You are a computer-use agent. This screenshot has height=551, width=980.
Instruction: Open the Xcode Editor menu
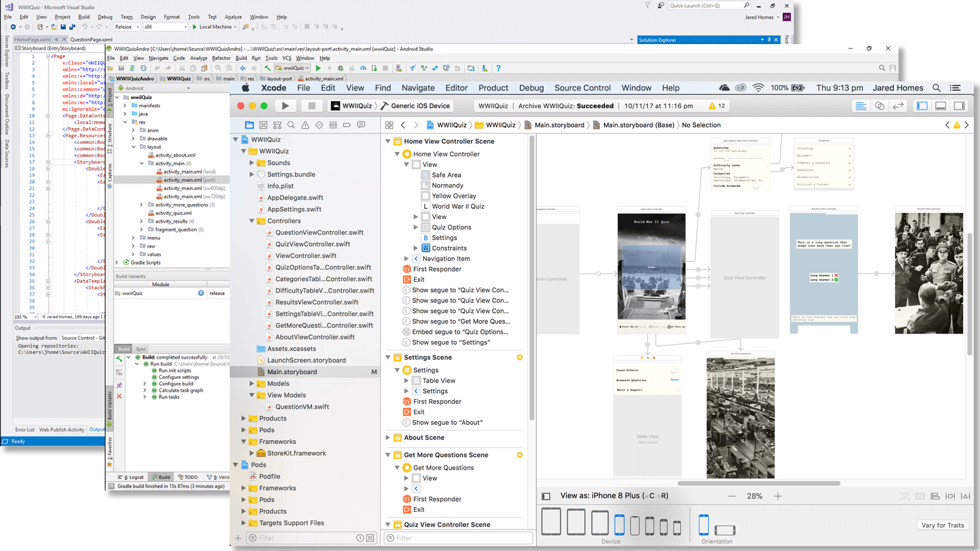[456, 88]
